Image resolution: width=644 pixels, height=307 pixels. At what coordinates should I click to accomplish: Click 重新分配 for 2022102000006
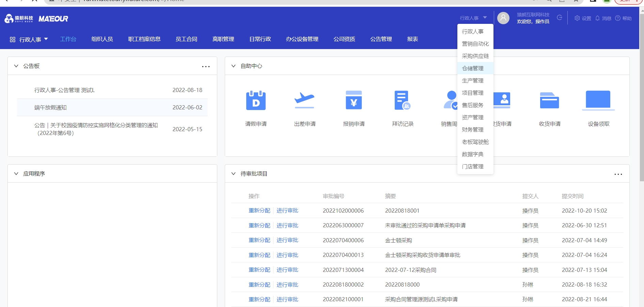[259, 211]
